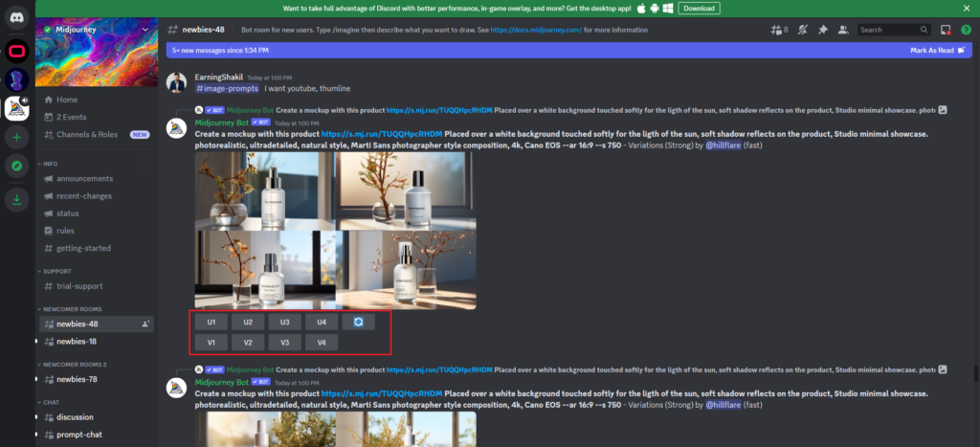This screenshot has width=980, height=447.
Task: Open the prompt-chat channel
Action: coord(97,435)
